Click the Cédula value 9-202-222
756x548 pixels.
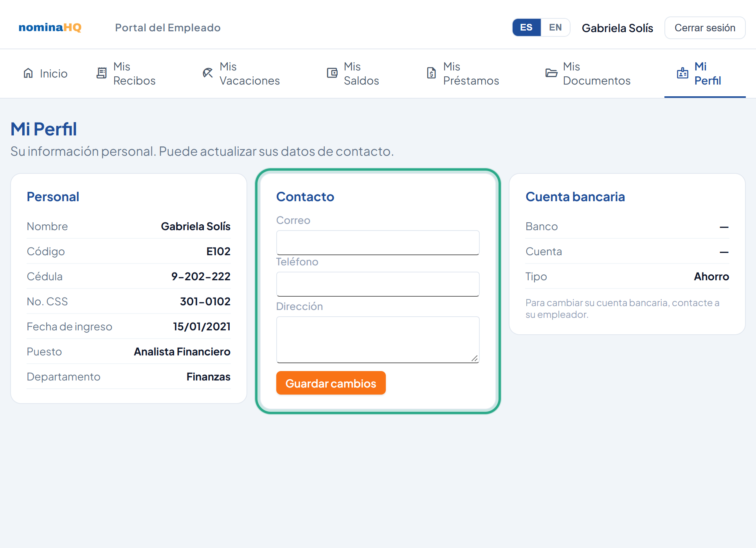pos(201,276)
